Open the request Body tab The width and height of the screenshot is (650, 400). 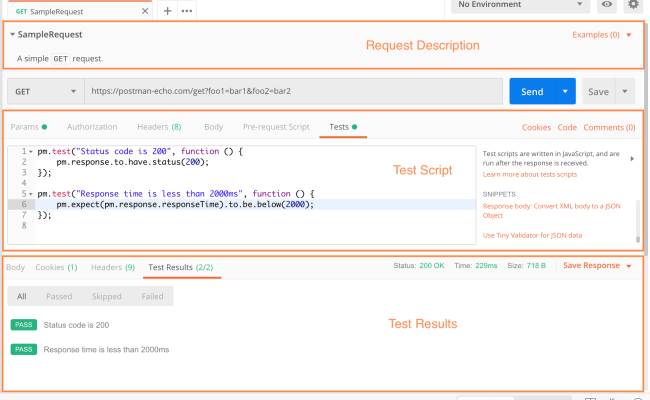coord(213,127)
